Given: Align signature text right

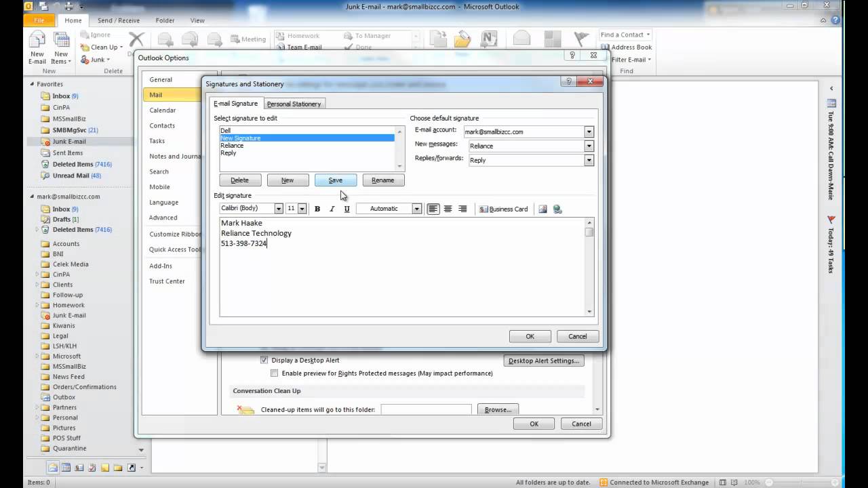Looking at the screenshot, I should tap(462, 209).
